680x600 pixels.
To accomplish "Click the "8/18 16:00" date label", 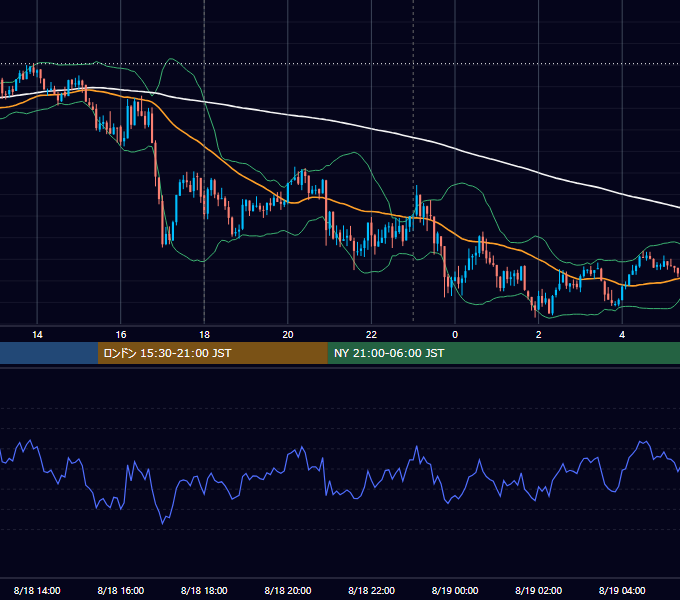I will [x=121, y=590].
